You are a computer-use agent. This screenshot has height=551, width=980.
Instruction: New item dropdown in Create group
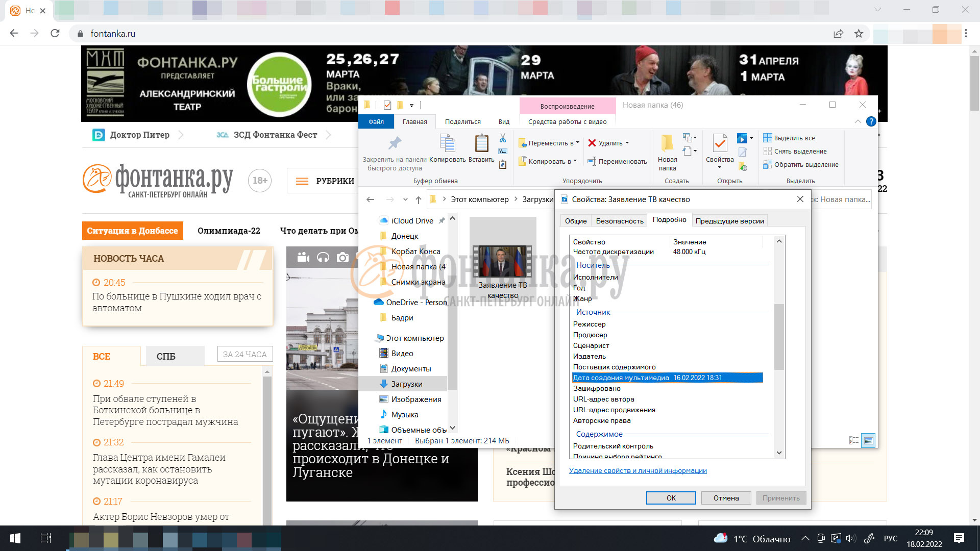click(690, 138)
